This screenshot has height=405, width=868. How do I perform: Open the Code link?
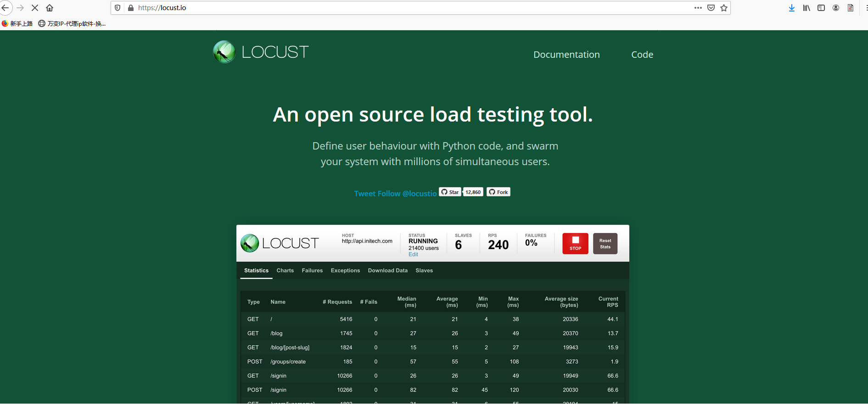[x=642, y=55]
